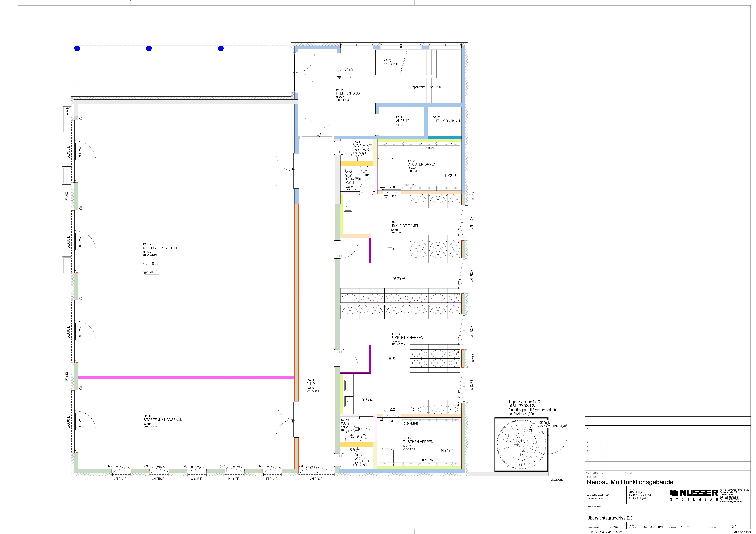Click the plan number 31
Screen dimensions: 756x534
coord(734,526)
